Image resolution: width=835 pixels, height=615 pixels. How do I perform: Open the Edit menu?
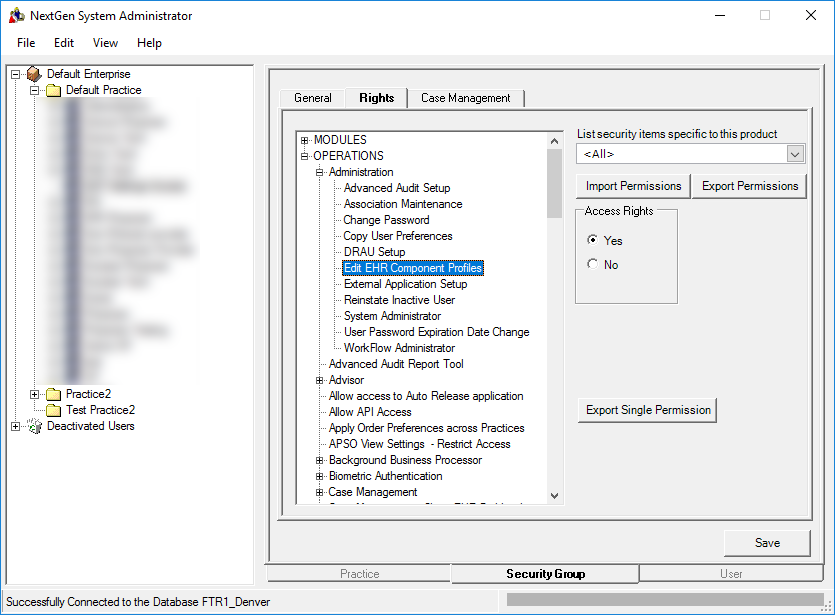click(64, 43)
